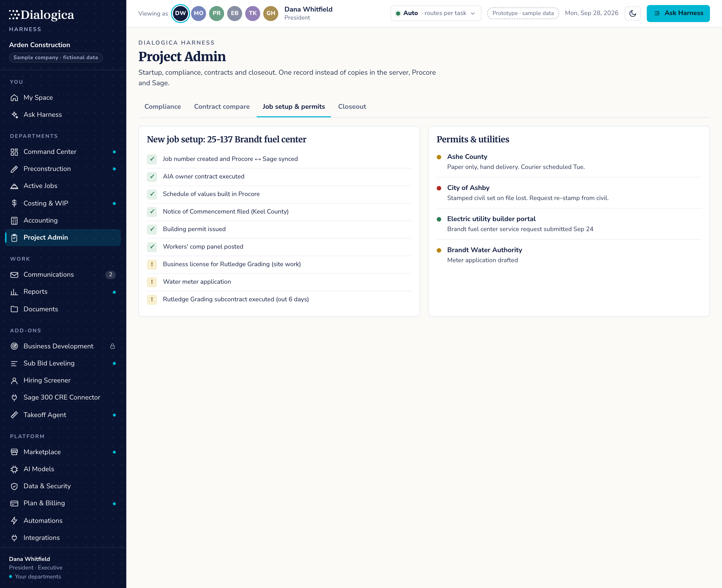This screenshot has width=722, height=588.
Task: Click the Documents folder icon
Action: (x=14, y=309)
